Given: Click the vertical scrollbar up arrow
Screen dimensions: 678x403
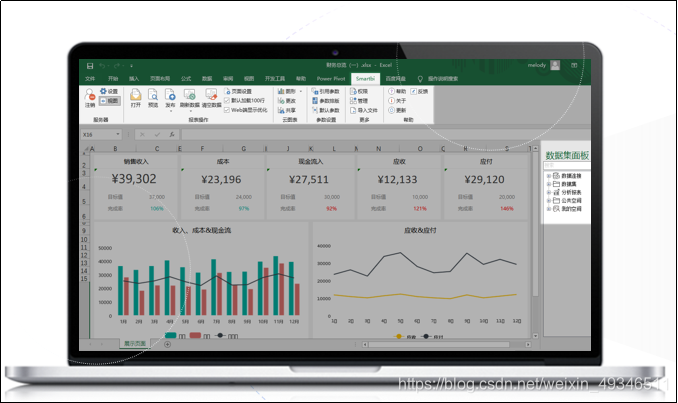Looking at the screenshot, I should (x=535, y=149).
